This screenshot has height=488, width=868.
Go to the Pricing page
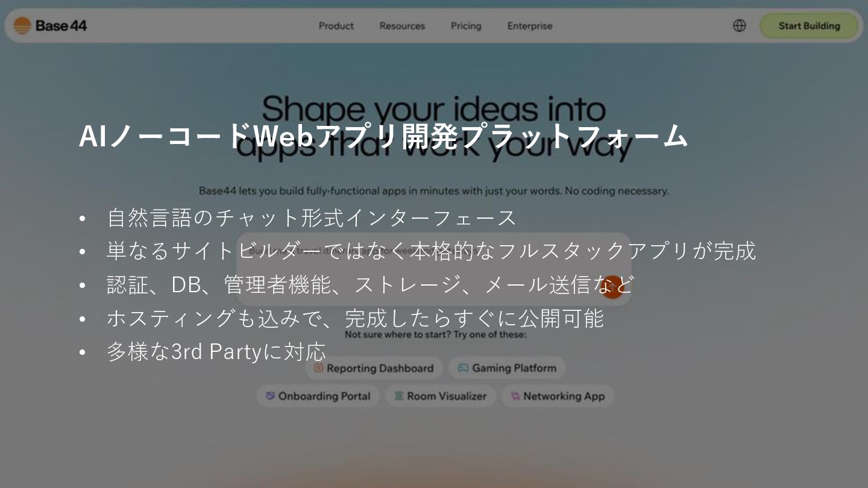pyautogui.click(x=466, y=26)
